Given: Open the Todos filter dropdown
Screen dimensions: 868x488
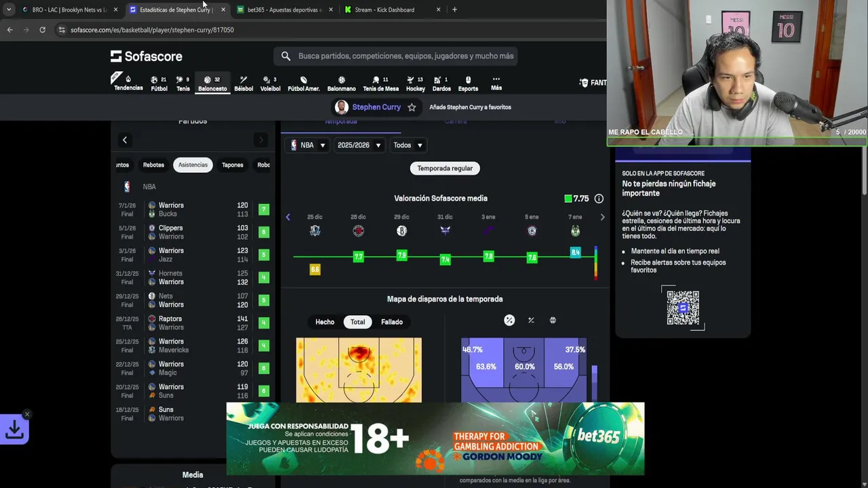Looking at the screenshot, I should 408,145.
